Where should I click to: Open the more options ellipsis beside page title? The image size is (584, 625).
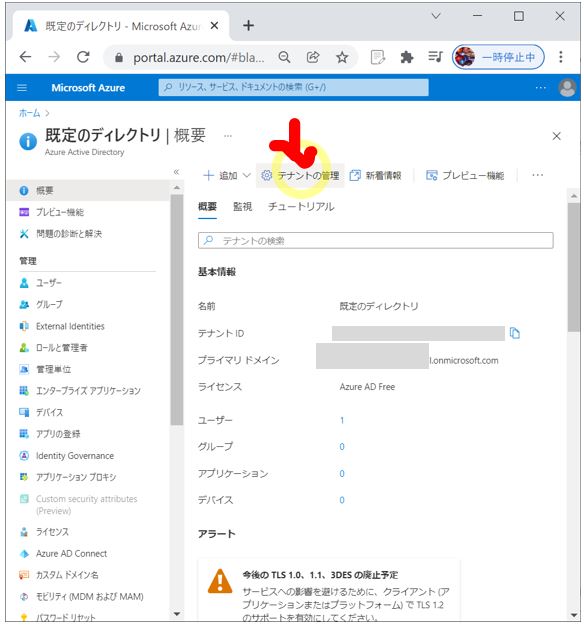click(228, 136)
